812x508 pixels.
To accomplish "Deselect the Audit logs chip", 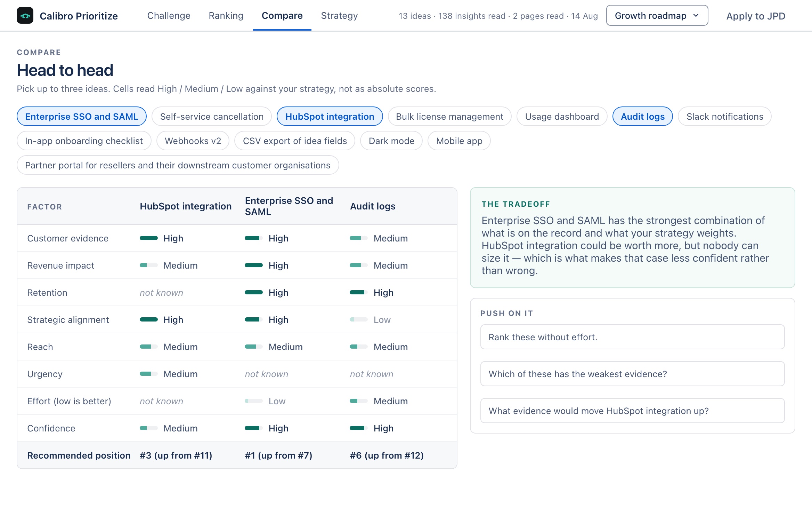I will pos(642,117).
